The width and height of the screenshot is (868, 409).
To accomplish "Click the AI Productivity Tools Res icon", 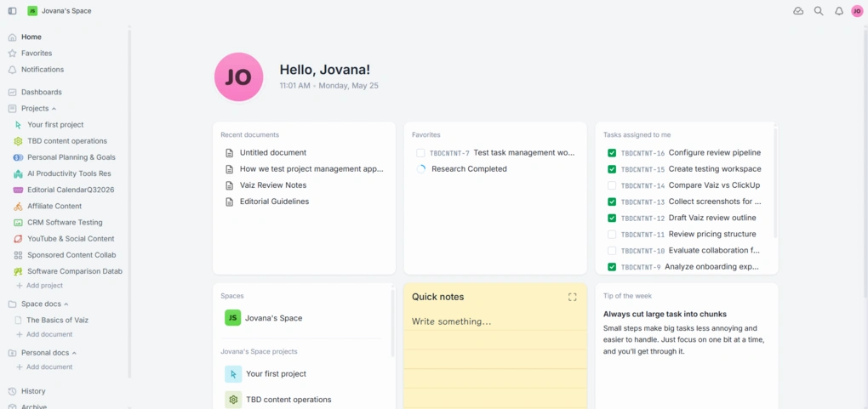I will point(18,173).
